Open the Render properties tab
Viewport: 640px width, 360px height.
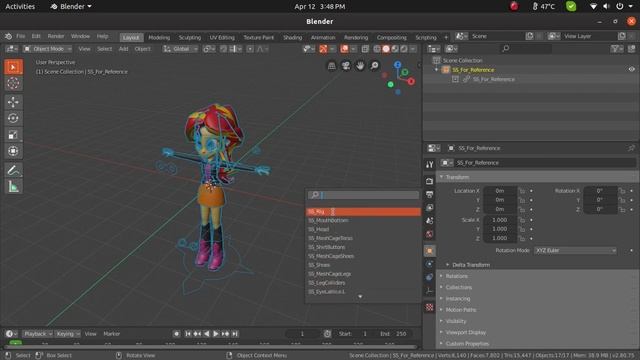(429, 181)
